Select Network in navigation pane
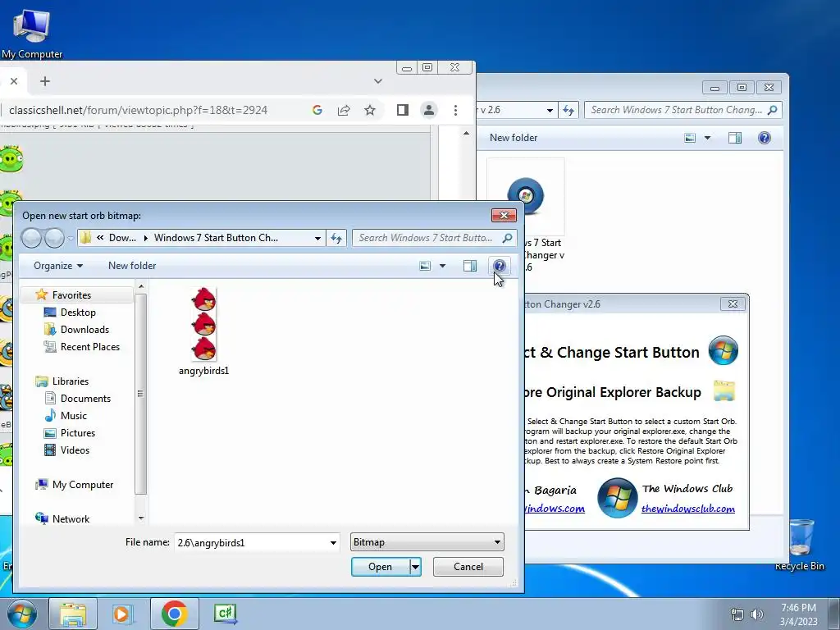The width and height of the screenshot is (840, 630). (x=71, y=519)
